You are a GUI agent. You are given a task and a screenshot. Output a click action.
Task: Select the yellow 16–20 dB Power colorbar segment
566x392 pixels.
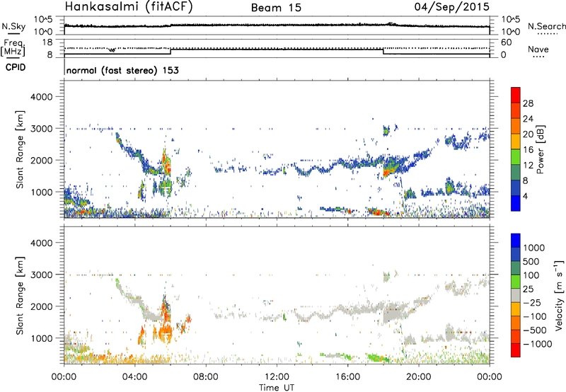click(x=516, y=141)
